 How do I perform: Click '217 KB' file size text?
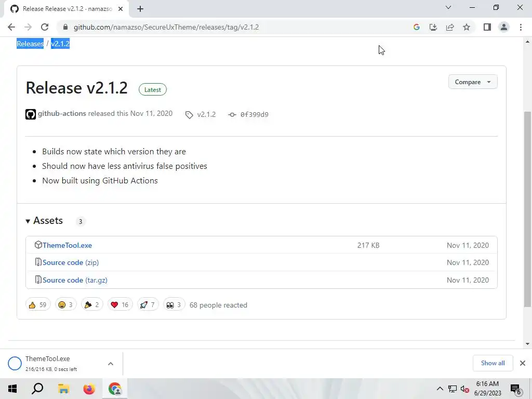tap(368, 245)
